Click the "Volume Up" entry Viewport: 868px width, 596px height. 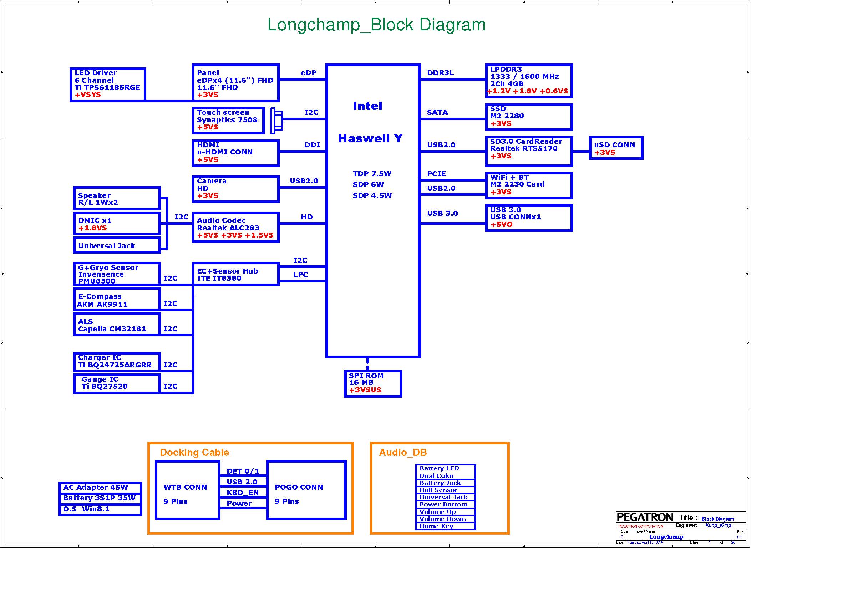(x=445, y=511)
